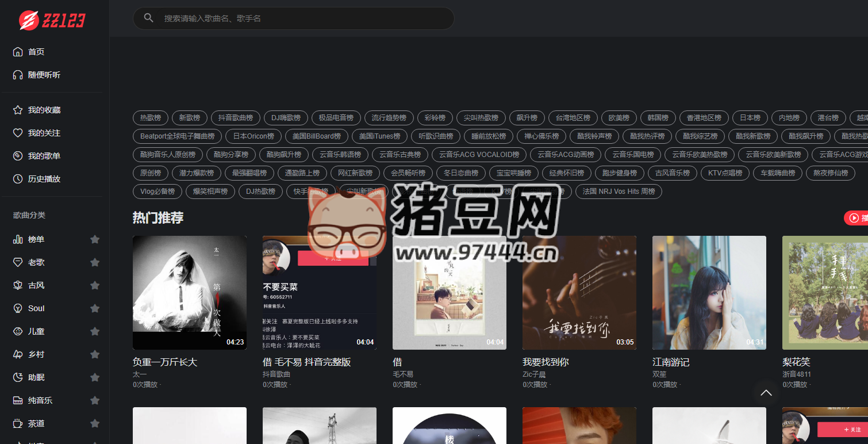The width and height of the screenshot is (868, 444).
Task: Open 我要找到你 album cover
Action: [579, 293]
